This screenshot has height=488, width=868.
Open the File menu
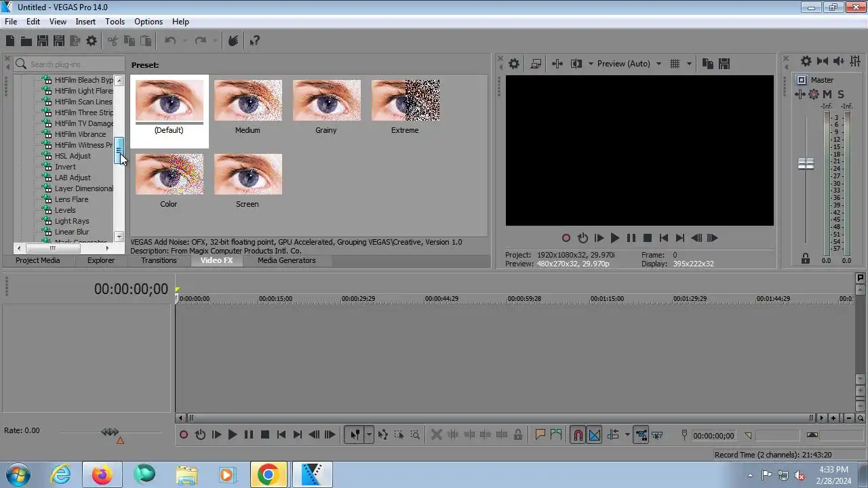tap(11, 22)
